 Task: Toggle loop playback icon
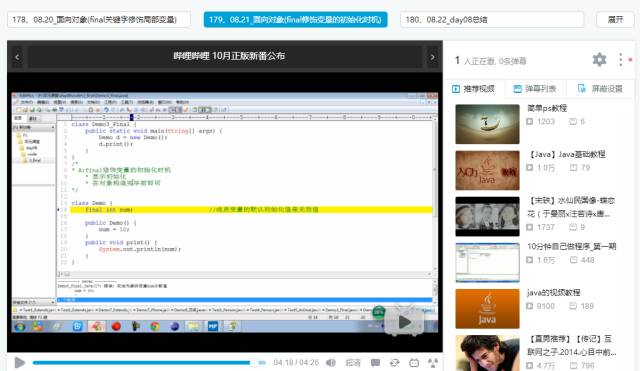coord(394,362)
